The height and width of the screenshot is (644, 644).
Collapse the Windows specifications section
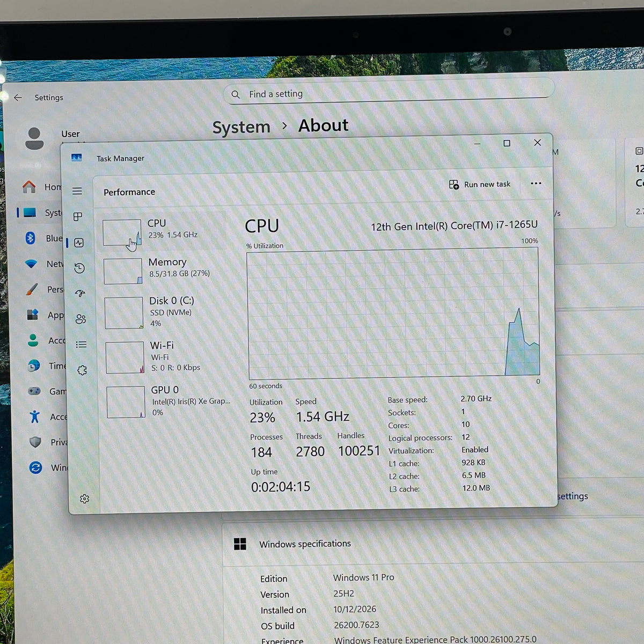[x=433, y=544]
